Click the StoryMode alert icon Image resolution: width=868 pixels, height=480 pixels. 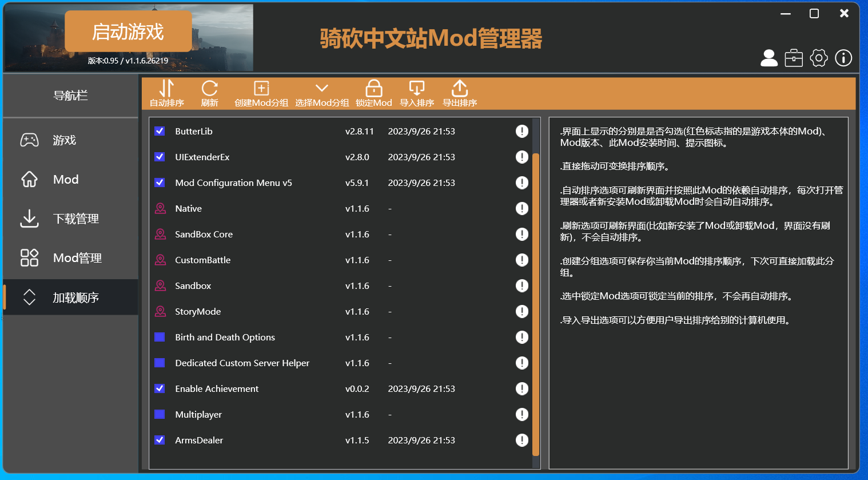522,311
